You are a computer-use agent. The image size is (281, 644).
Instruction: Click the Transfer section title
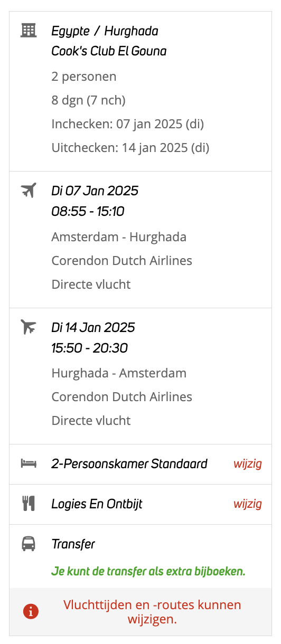73,544
